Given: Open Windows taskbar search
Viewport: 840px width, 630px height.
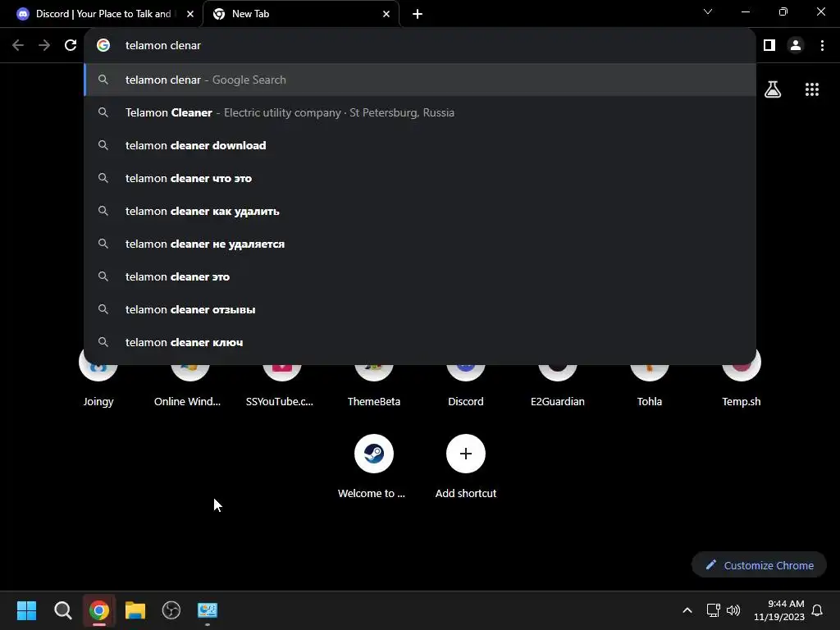Looking at the screenshot, I should [x=62, y=610].
